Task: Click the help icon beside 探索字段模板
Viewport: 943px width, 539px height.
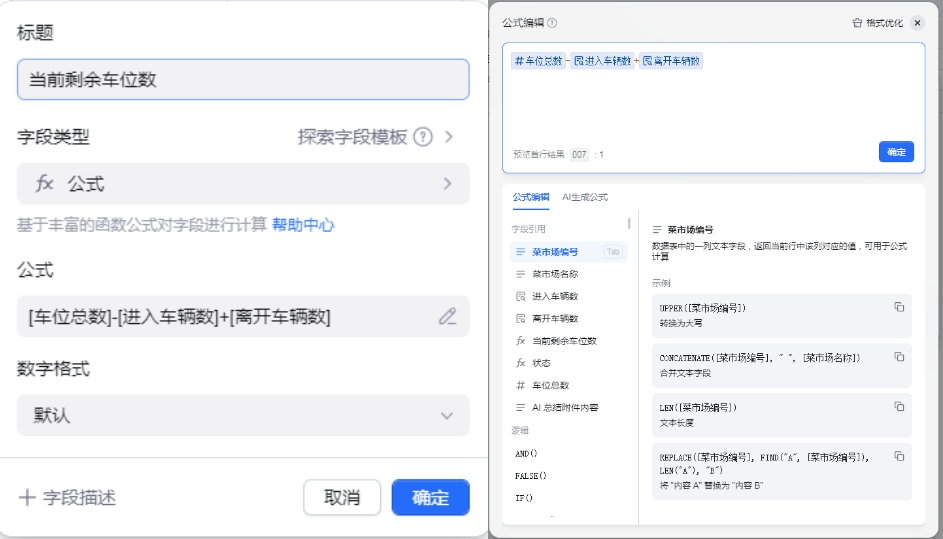Action: click(x=422, y=137)
